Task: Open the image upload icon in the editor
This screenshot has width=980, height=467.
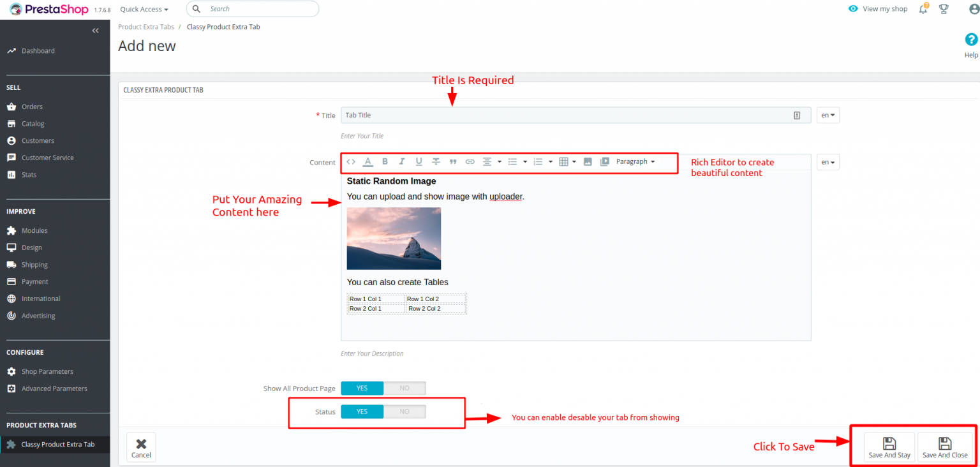Action: pos(588,161)
